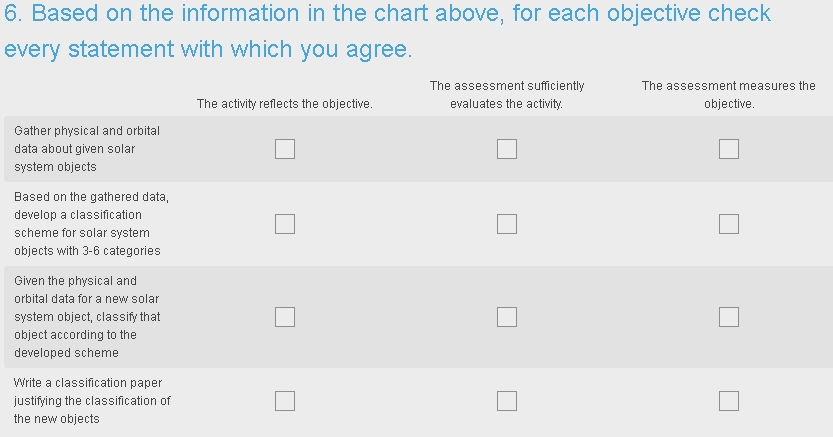
Task: Enable 'activity reflects the objective' for classification paper row
Action: click(285, 401)
